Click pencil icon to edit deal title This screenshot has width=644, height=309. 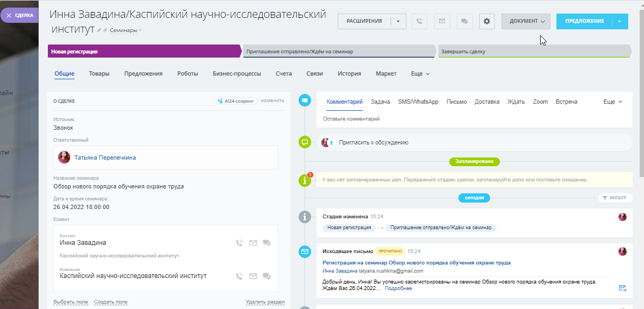(x=99, y=30)
